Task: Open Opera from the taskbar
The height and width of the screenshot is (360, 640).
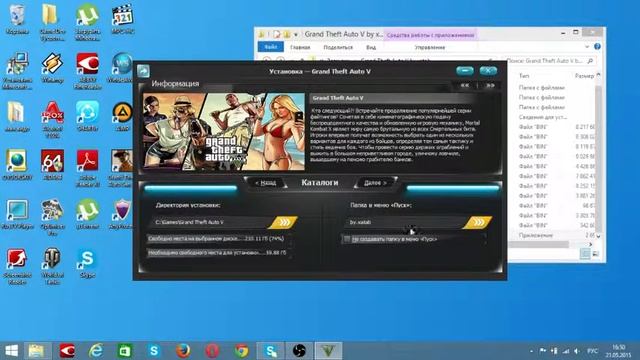Action: click(x=212, y=351)
